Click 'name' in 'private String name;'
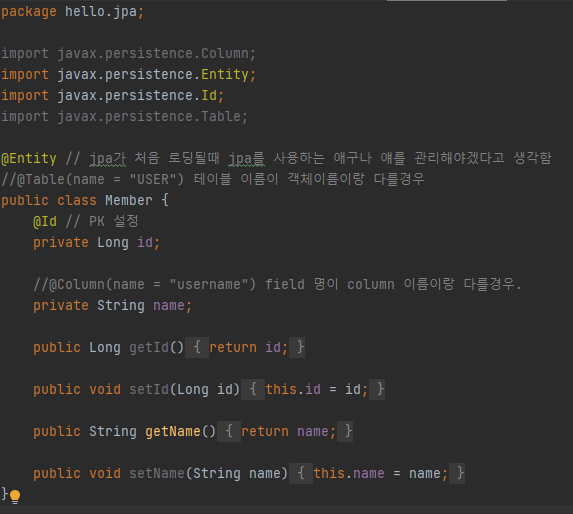 [x=168, y=305]
